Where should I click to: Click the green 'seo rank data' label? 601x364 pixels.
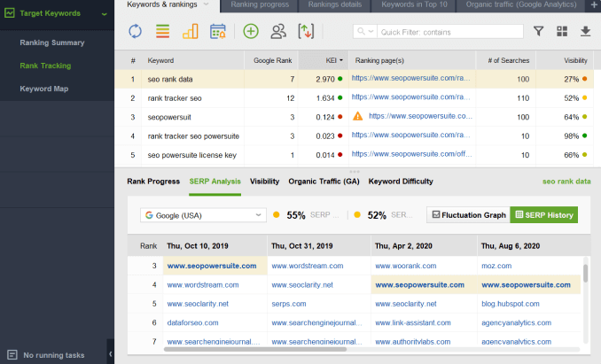[x=566, y=182]
